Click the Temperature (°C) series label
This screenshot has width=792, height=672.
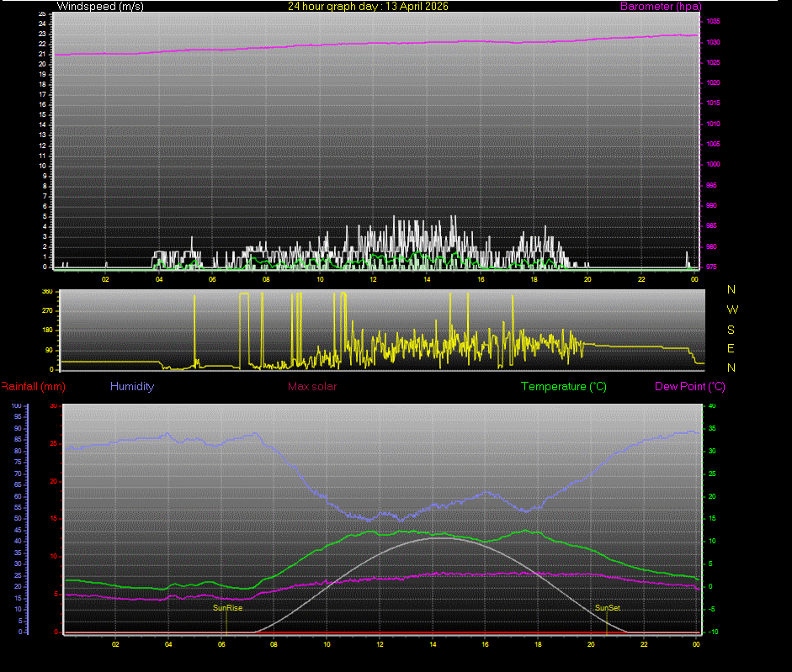point(564,386)
